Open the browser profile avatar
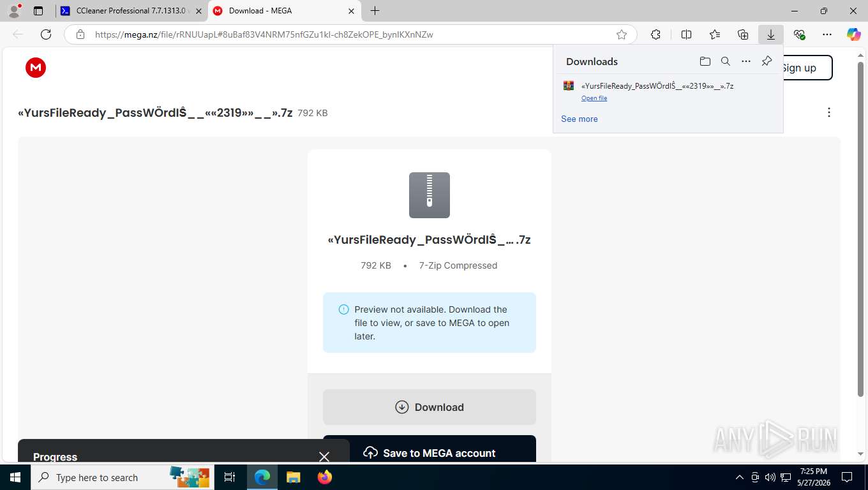868x490 pixels. (13, 11)
